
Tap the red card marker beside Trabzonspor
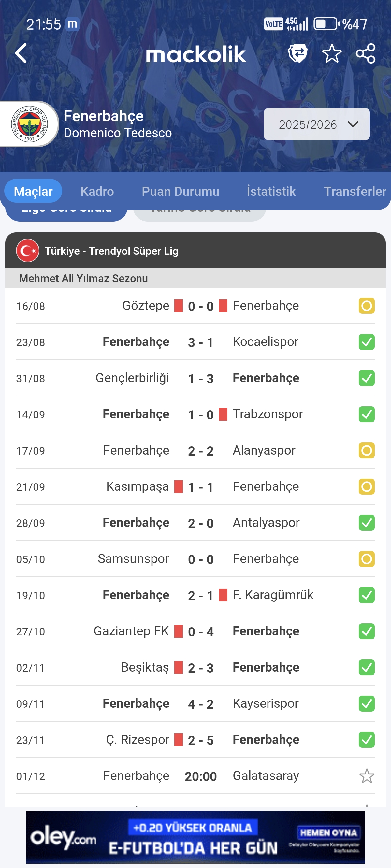[223, 414]
